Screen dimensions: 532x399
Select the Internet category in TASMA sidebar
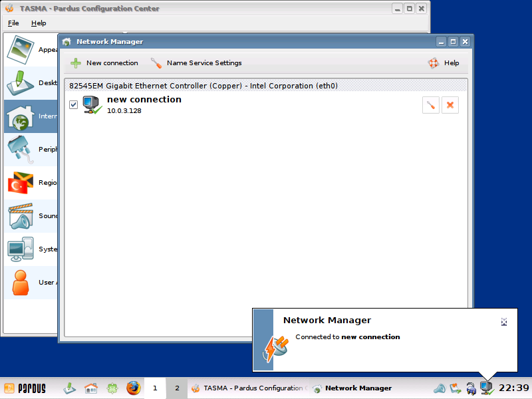pos(31,116)
